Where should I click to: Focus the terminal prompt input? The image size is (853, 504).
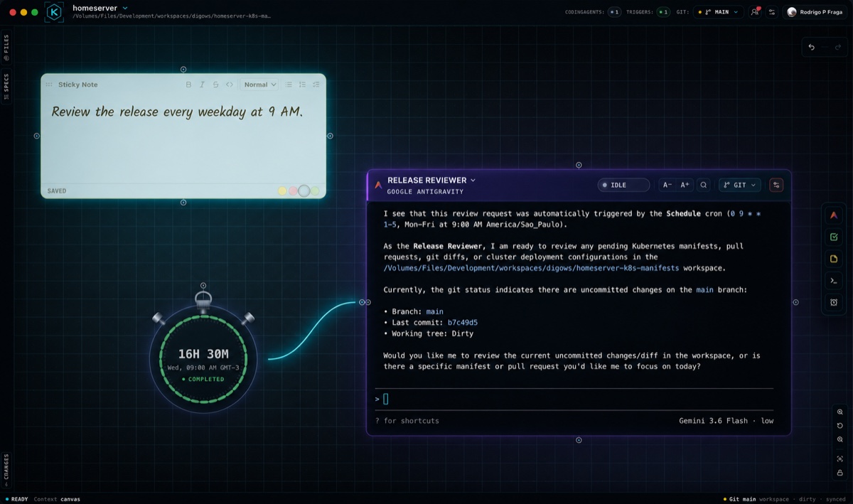(574, 399)
